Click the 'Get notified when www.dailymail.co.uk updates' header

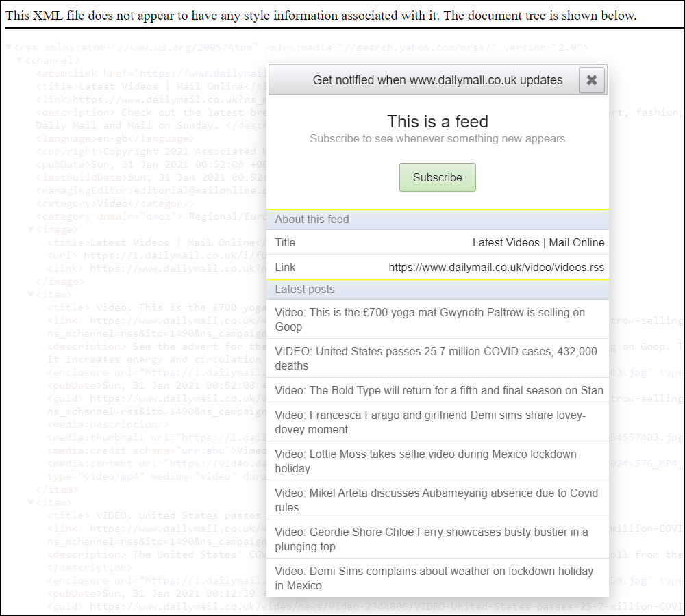tap(437, 80)
